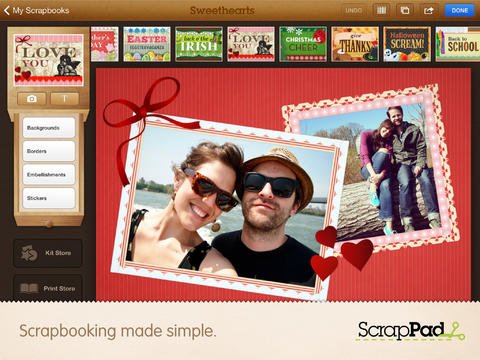This screenshot has width=480, height=360.
Task: Expand the Stickers category
Action: point(49,198)
